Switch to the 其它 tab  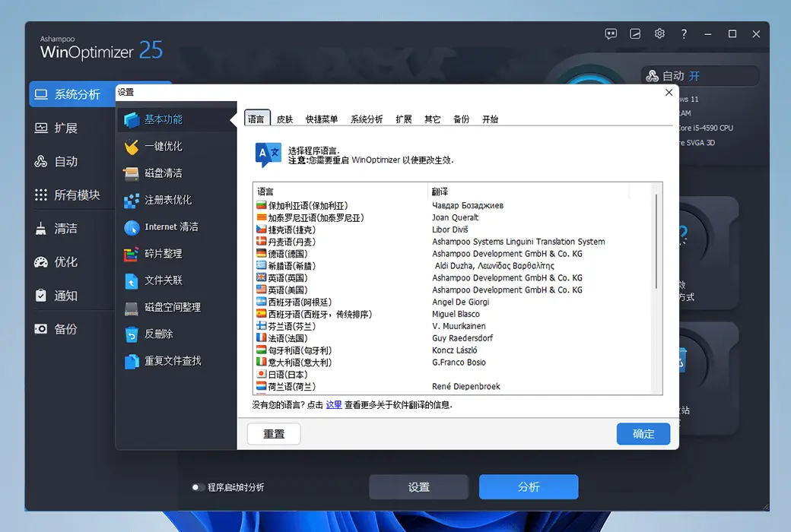click(x=432, y=119)
